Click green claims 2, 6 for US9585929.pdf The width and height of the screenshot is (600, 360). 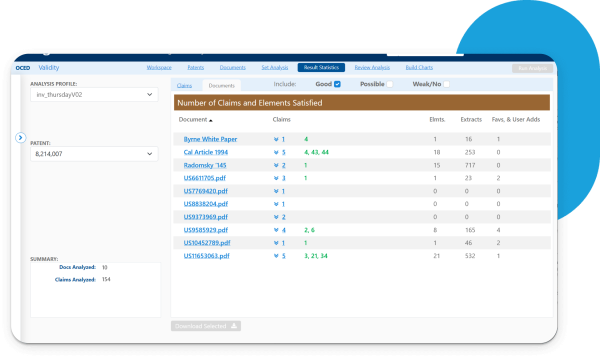(x=309, y=230)
